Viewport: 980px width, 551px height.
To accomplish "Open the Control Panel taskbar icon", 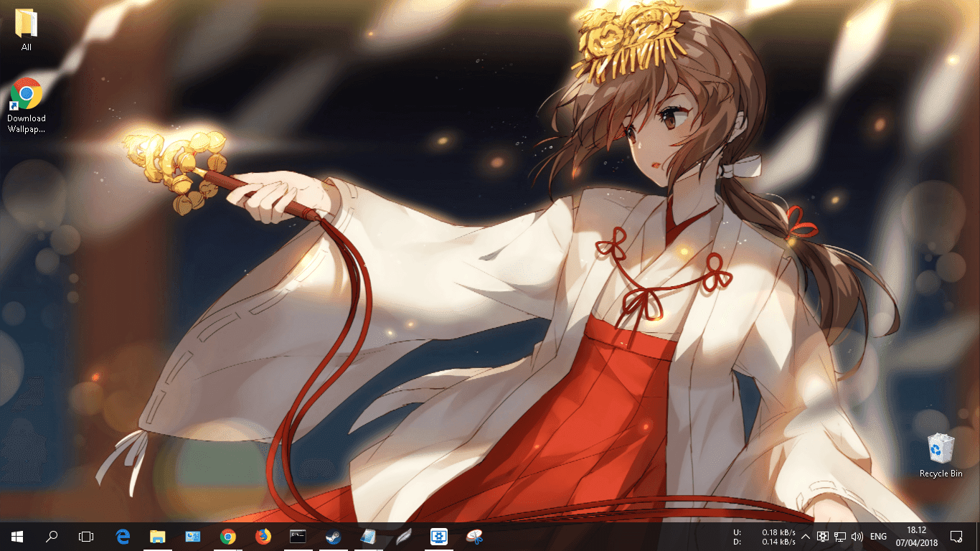I will [x=193, y=536].
